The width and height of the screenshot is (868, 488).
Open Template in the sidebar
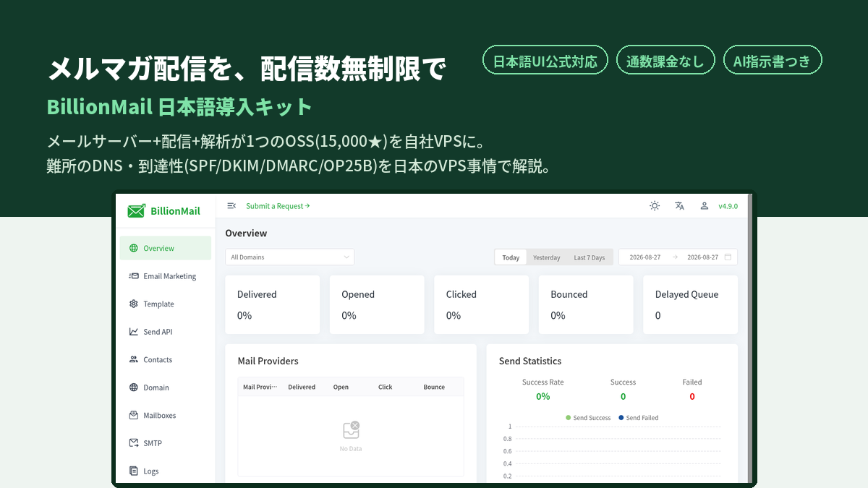pos(166,304)
